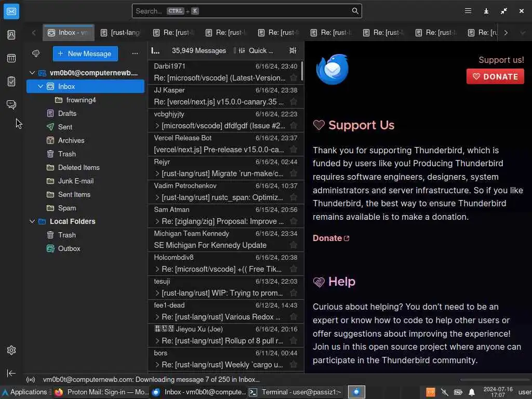Open the Chat space icon
The image size is (532, 399).
11,104
